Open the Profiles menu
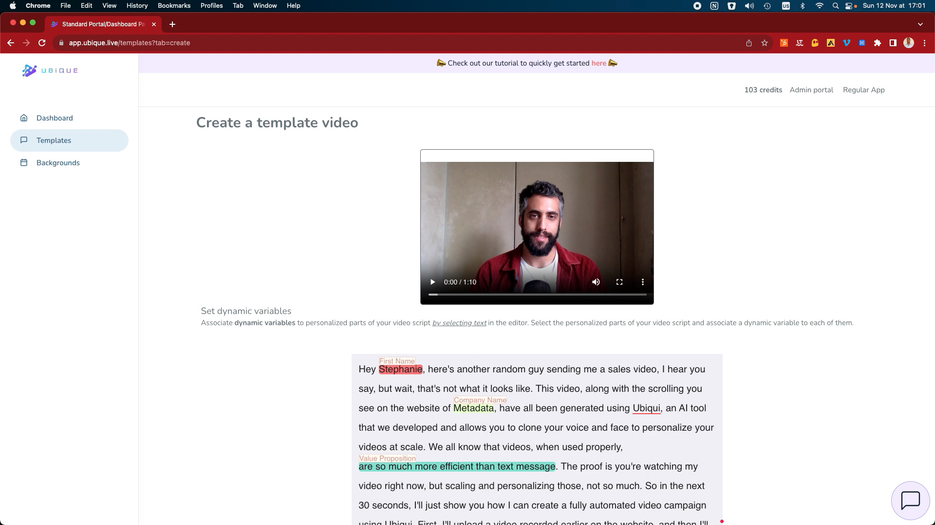 pos(211,5)
